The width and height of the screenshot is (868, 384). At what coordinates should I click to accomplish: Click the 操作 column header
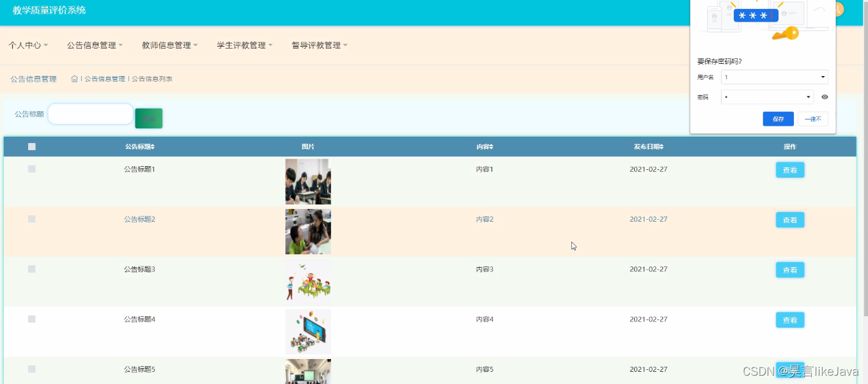(790, 147)
